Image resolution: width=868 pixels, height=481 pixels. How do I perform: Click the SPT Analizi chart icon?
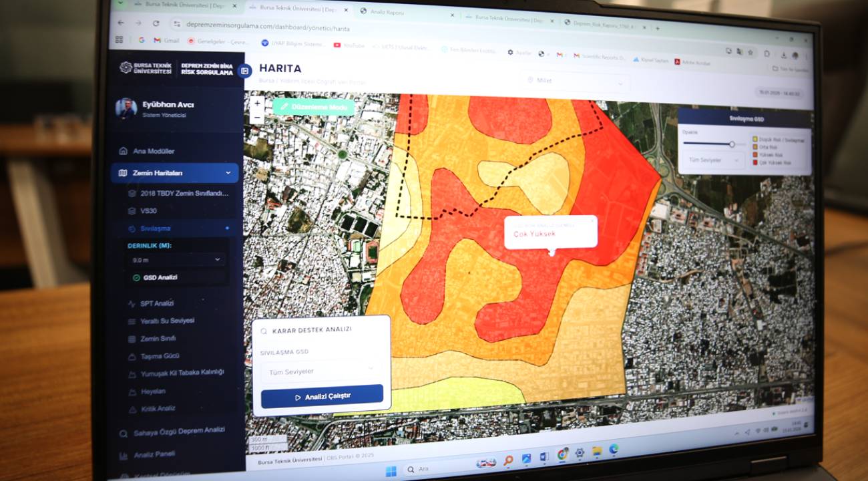(132, 303)
